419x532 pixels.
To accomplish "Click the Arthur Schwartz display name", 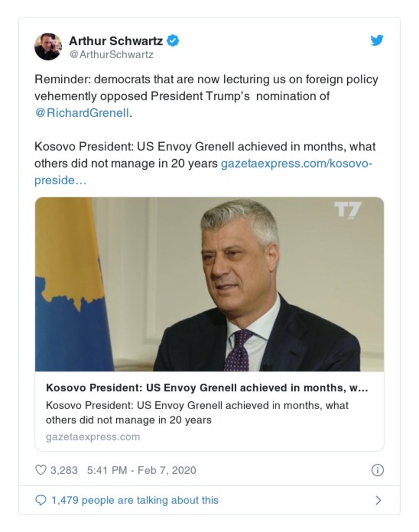I will click(116, 40).
